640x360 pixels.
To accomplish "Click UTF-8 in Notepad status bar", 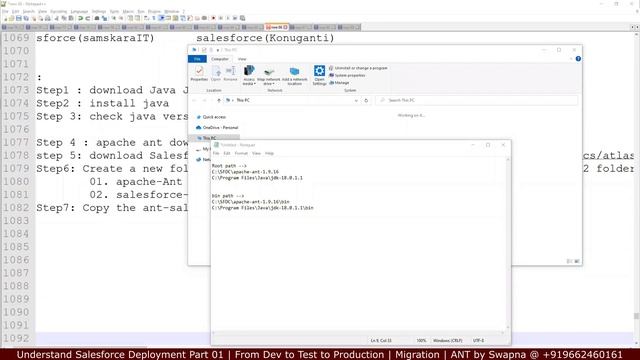I will coord(478,340).
